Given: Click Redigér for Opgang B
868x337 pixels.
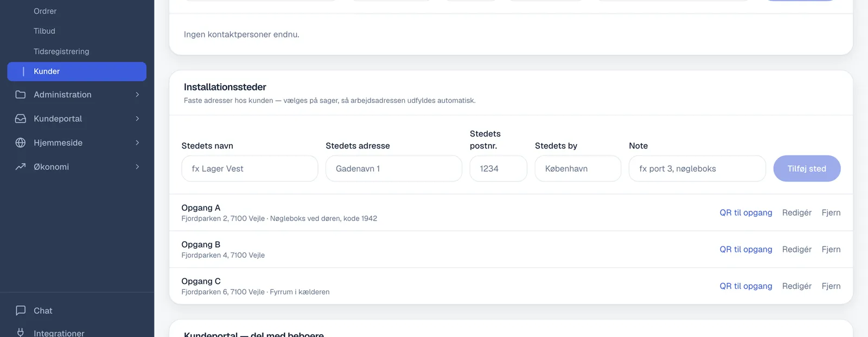Looking at the screenshot, I should [x=796, y=249].
